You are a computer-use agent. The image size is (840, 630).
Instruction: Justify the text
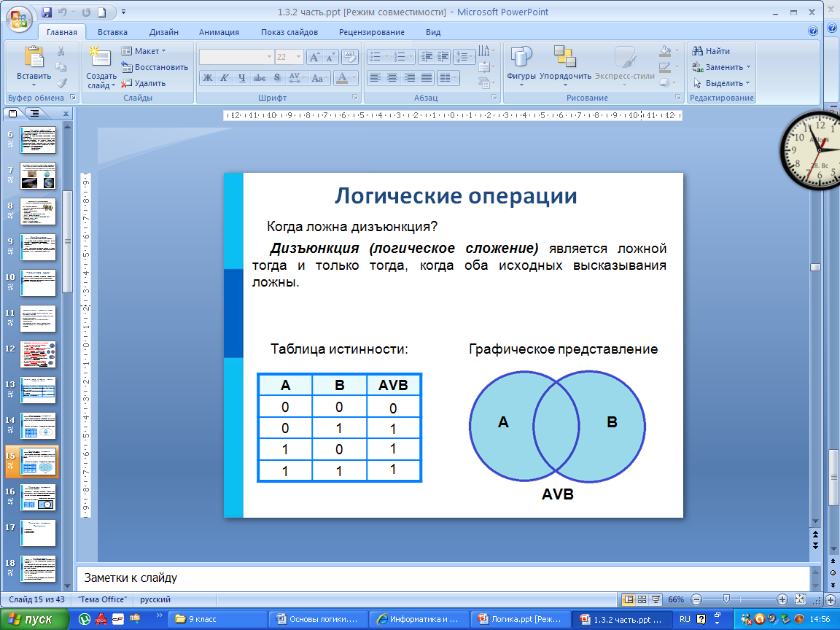427,78
